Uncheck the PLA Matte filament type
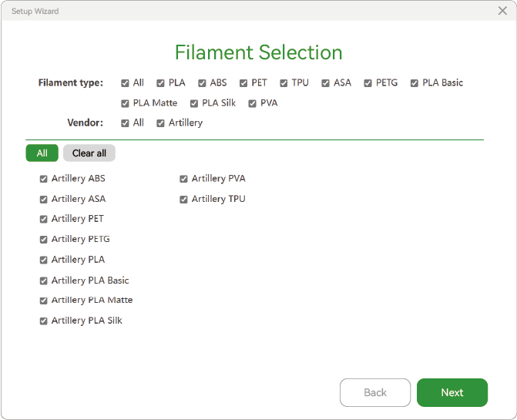Screen dimensions: 517x420 (125, 103)
